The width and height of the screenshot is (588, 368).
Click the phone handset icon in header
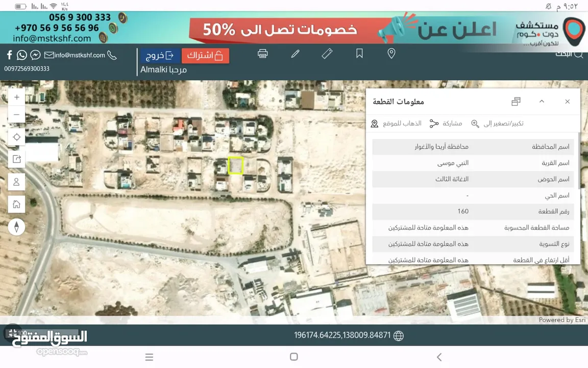coord(112,55)
